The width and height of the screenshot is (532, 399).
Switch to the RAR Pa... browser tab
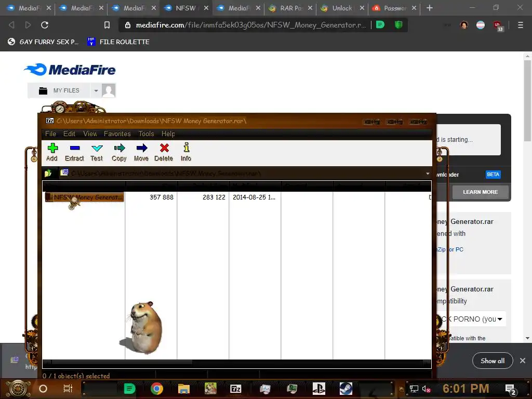click(x=290, y=8)
